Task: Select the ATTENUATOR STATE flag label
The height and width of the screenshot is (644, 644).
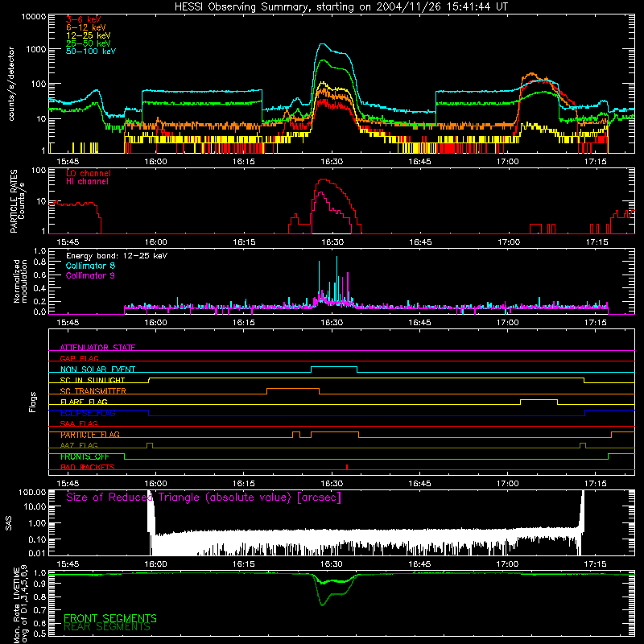Action: pyautogui.click(x=97, y=348)
